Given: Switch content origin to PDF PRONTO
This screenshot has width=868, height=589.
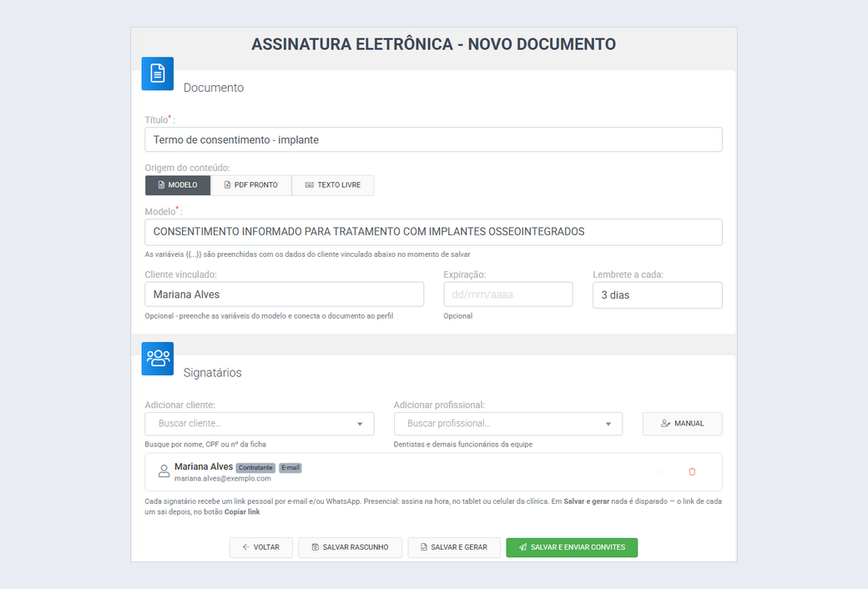Looking at the screenshot, I should 250,185.
